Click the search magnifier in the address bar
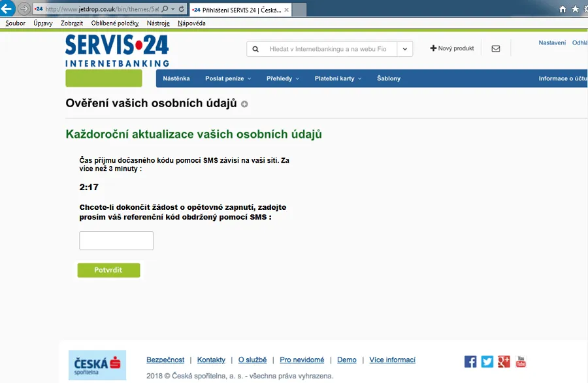The image size is (588, 383). [165, 9]
